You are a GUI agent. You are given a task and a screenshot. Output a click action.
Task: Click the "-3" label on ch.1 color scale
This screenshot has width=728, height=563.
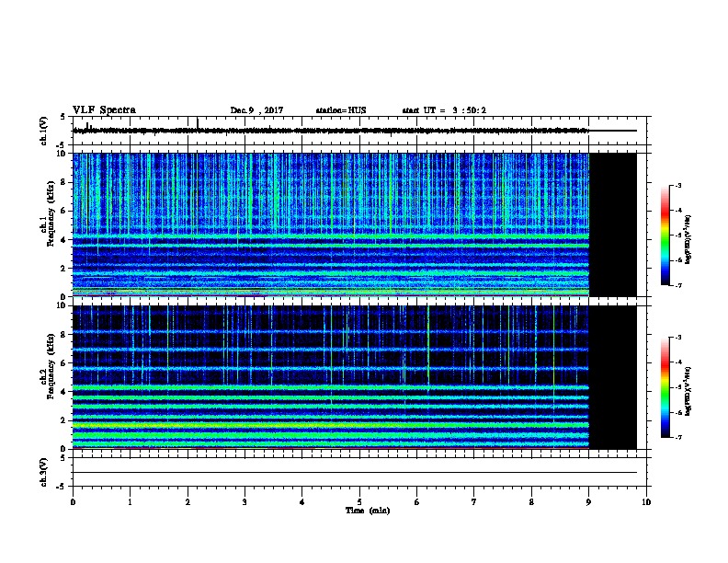(677, 185)
